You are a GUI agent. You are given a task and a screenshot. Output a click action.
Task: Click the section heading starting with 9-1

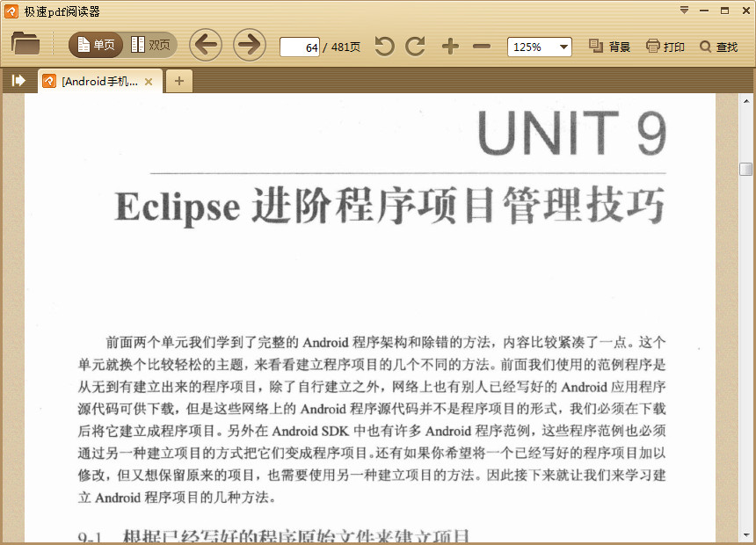(x=273, y=536)
